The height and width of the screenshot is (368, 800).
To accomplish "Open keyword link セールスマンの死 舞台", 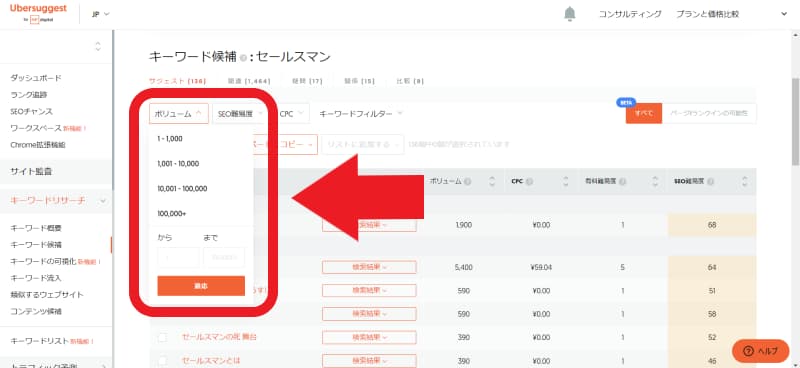I will tap(219, 337).
